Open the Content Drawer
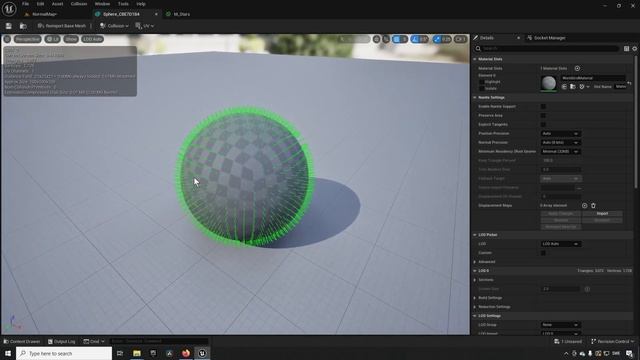This screenshot has width=640, height=360. [x=22, y=341]
